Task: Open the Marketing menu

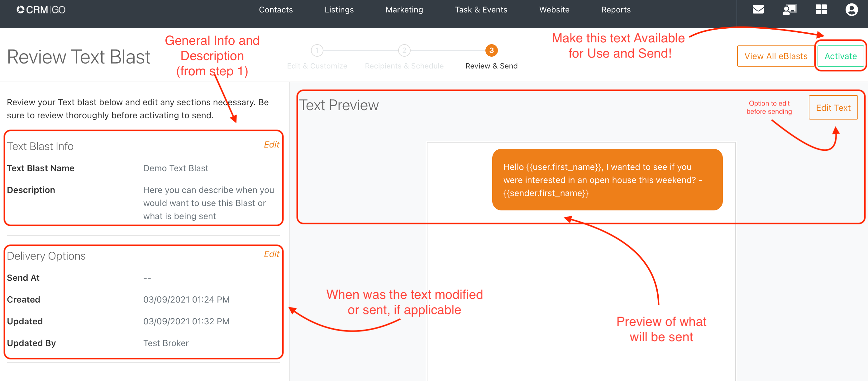Action: [404, 10]
